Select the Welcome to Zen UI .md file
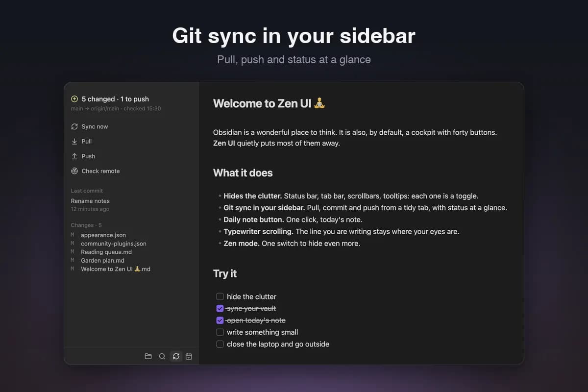The image size is (588, 392). (116, 269)
